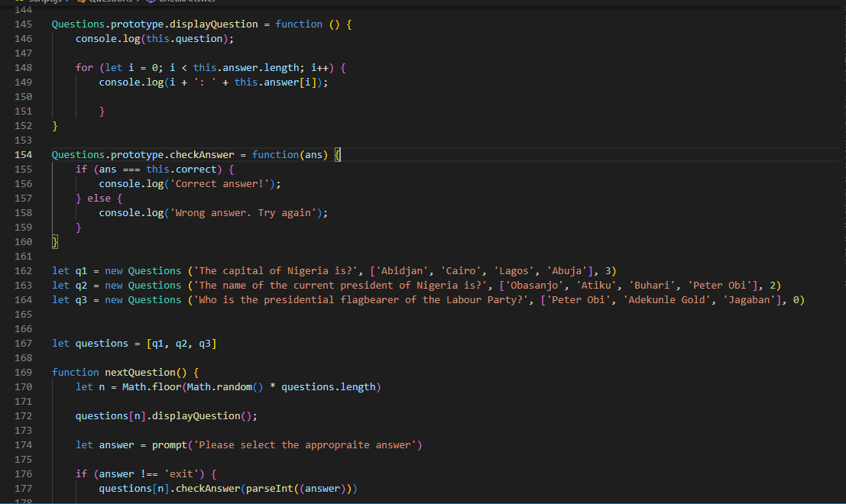Image resolution: width=846 pixels, height=504 pixels.
Task: Click variable 'q3' on line 164
Action: pyautogui.click(x=81, y=299)
